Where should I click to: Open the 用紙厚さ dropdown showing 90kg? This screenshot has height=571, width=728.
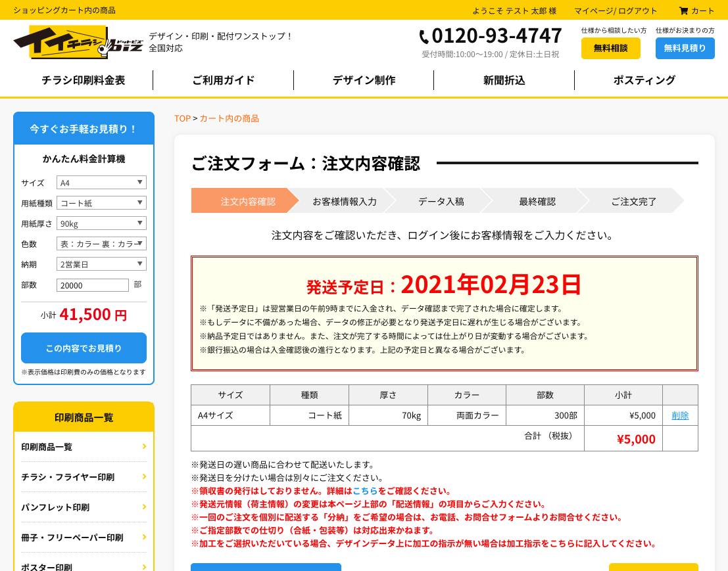coord(101,223)
